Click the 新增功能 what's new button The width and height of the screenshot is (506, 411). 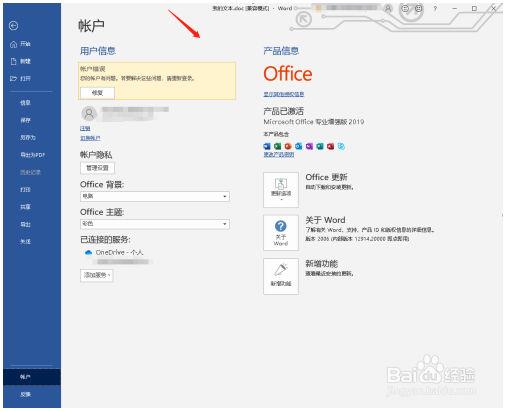(281, 276)
